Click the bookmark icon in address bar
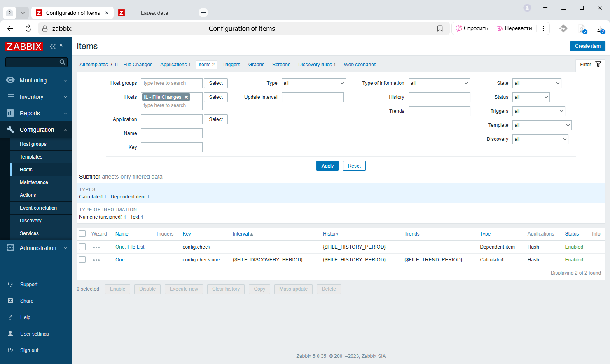Screen dimensions: 610x364 (x=440, y=28)
